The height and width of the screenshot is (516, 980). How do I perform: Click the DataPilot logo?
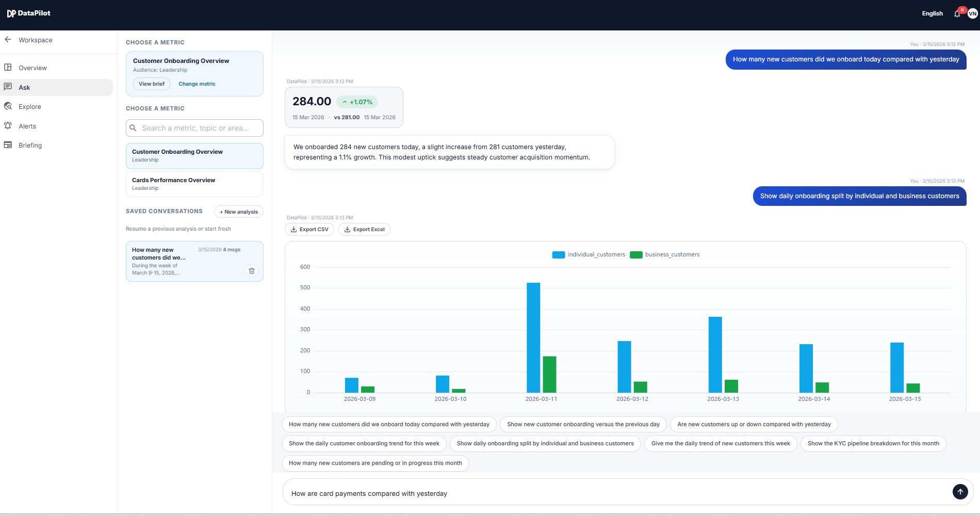click(28, 13)
